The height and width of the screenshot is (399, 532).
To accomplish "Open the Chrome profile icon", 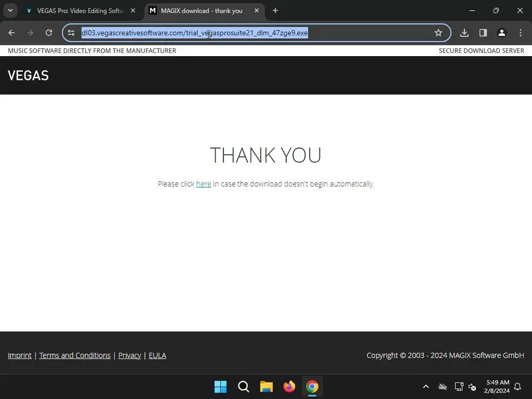I will click(502, 33).
